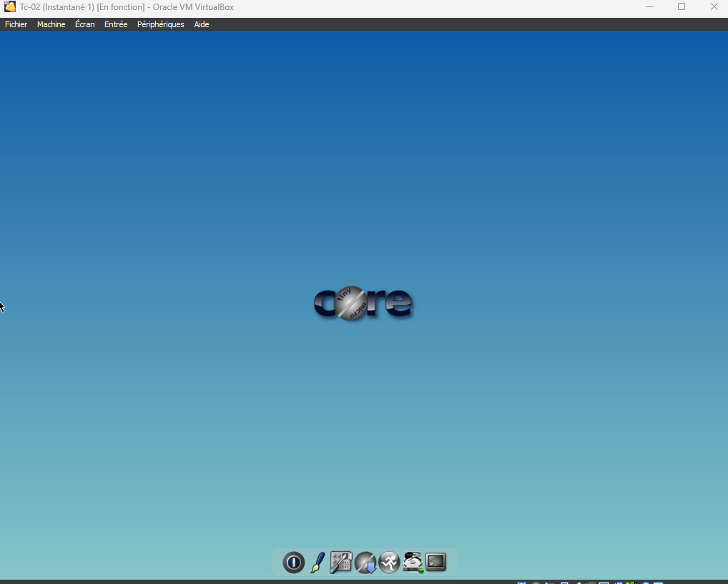The width and height of the screenshot is (728, 584).
Task: Open the Entrée menu
Action: pos(116,24)
